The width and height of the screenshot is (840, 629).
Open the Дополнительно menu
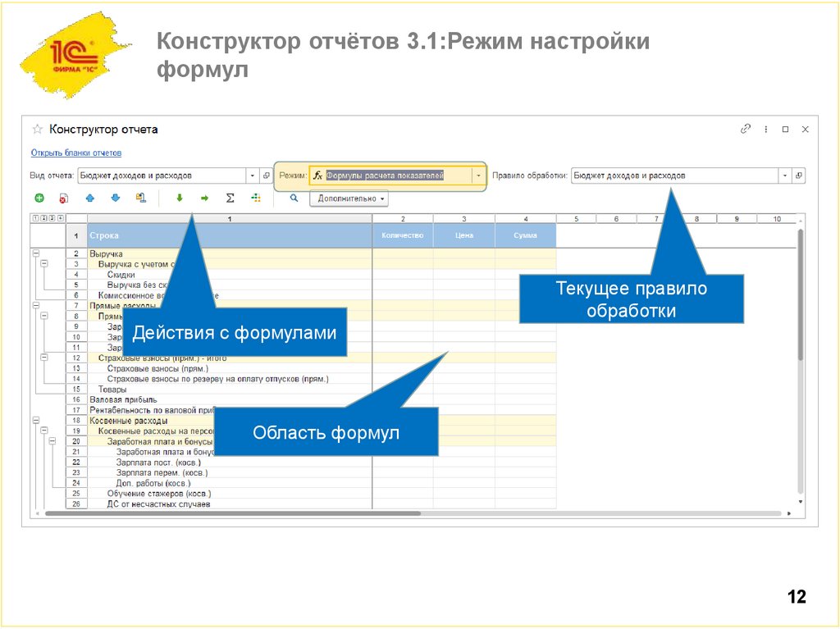(x=349, y=198)
